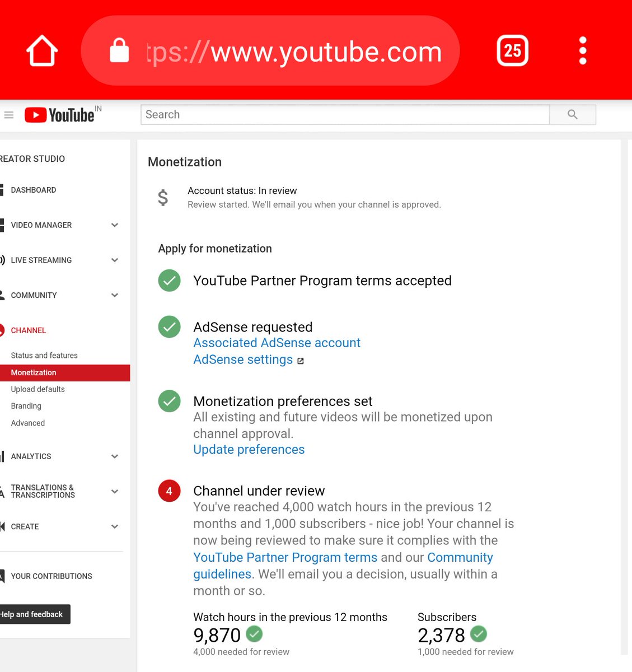Open the AdSense settings link
The height and width of the screenshot is (672, 632).
243,360
